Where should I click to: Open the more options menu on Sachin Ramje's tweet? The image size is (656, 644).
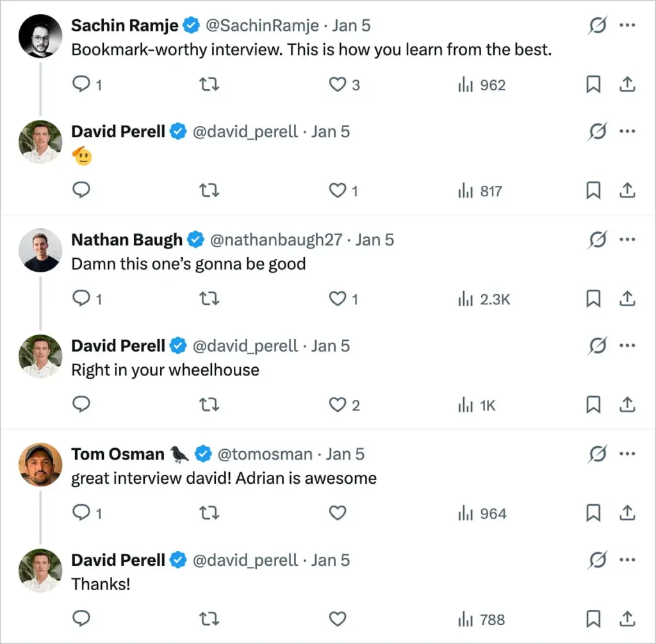coord(627,25)
